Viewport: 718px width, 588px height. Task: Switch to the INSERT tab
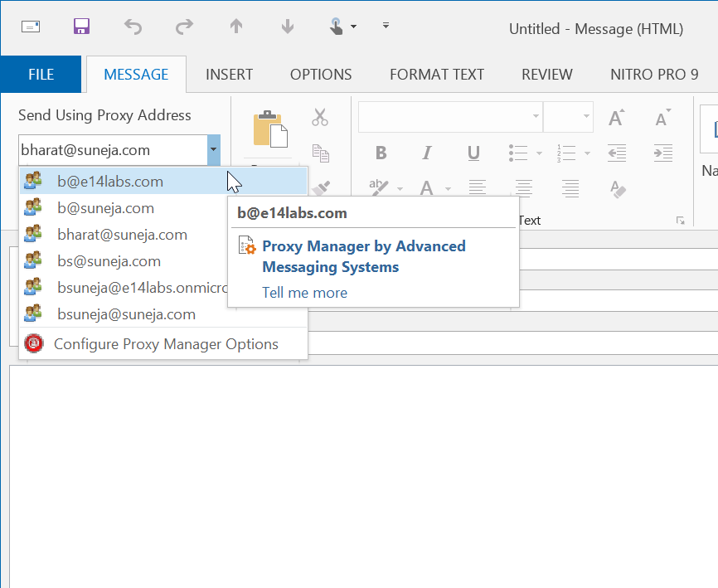[x=229, y=74]
